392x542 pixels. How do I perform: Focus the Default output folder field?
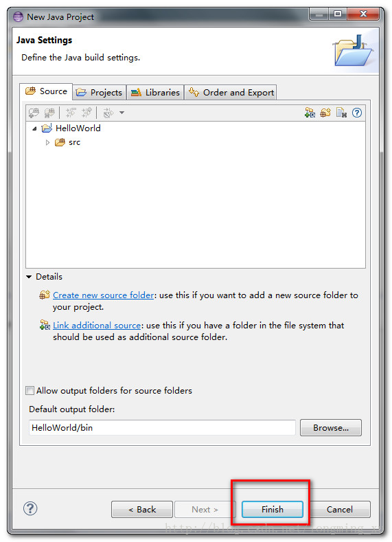pyautogui.click(x=162, y=427)
